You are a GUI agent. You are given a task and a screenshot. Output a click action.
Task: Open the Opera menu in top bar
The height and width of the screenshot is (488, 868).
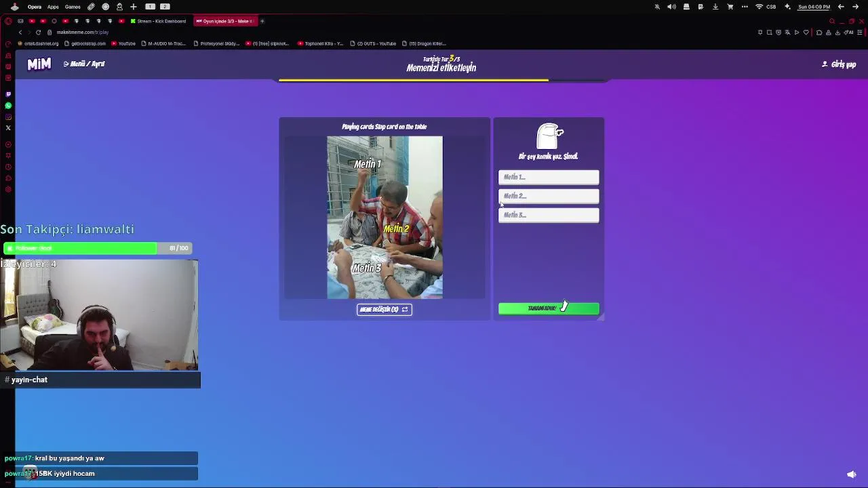click(35, 7)
